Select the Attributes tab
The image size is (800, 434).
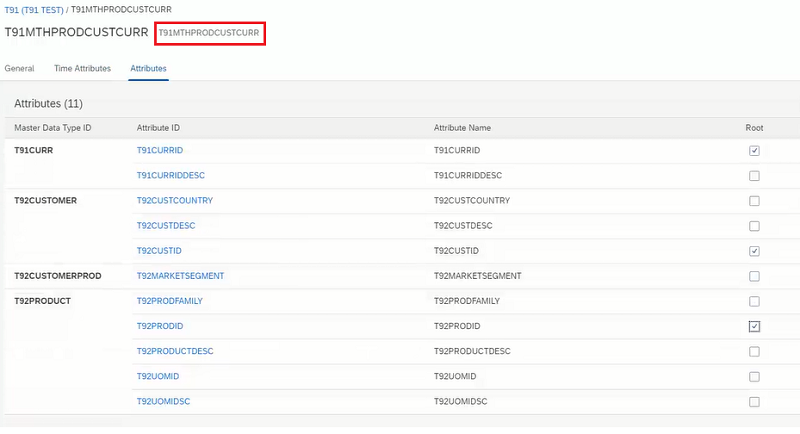148,68
